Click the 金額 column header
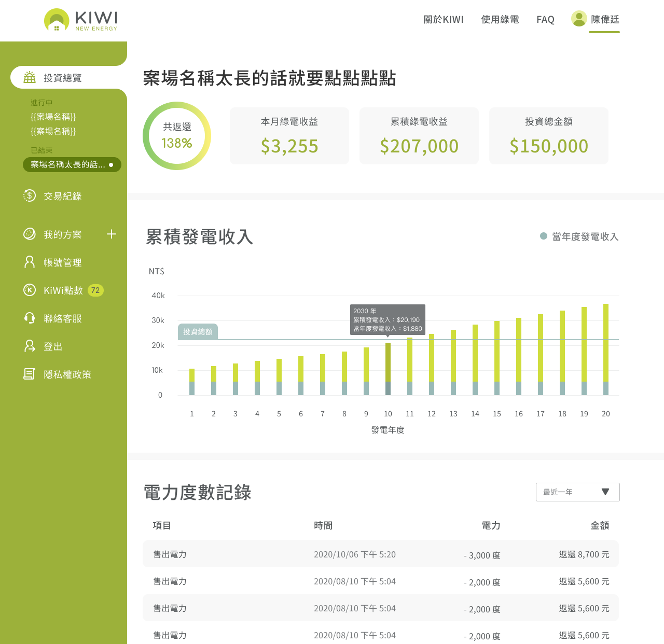Viewport: 664px width, 644px height. [x=600, y=525]
